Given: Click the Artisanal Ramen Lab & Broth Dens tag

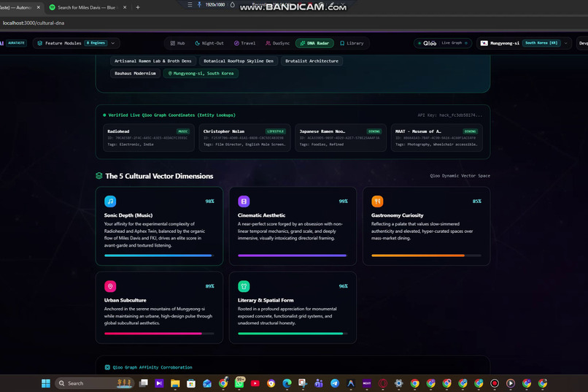Looking at the screenshot, I should (153, 61).
